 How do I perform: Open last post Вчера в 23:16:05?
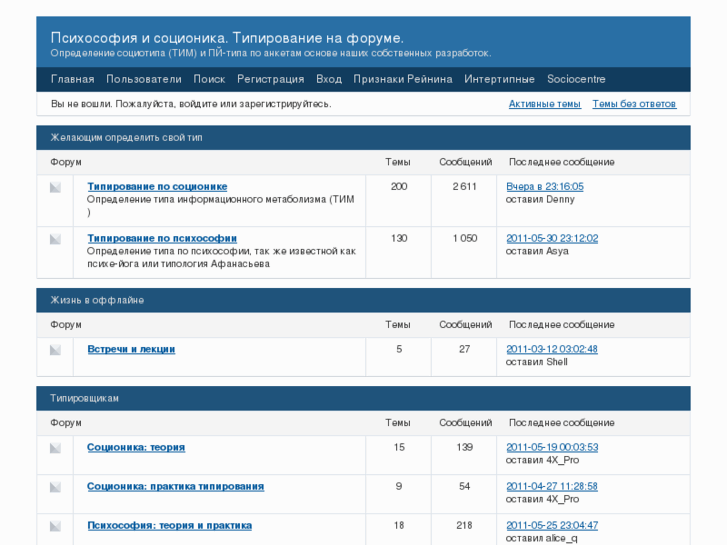point(545,186)
